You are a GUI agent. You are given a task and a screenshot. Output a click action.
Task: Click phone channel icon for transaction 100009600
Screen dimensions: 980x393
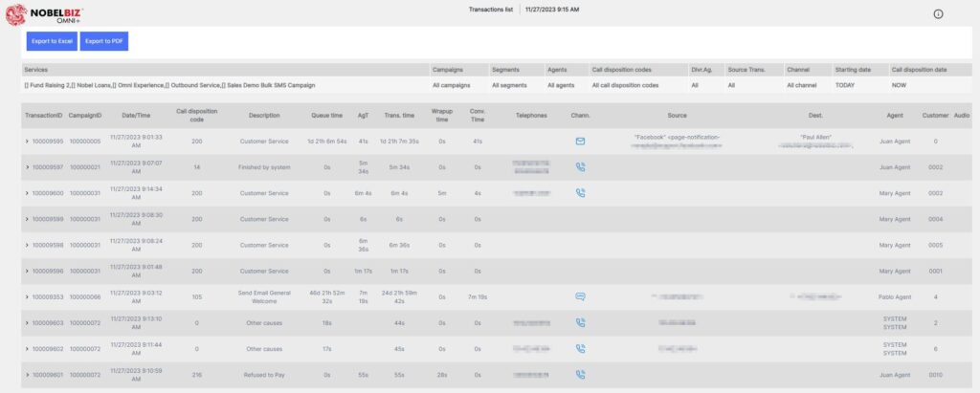[x=580, y=193]
